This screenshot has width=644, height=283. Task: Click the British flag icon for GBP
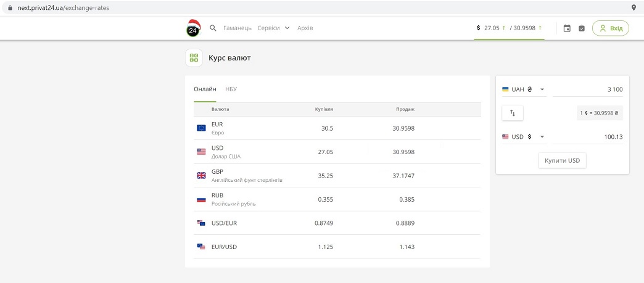coord(201,175)
